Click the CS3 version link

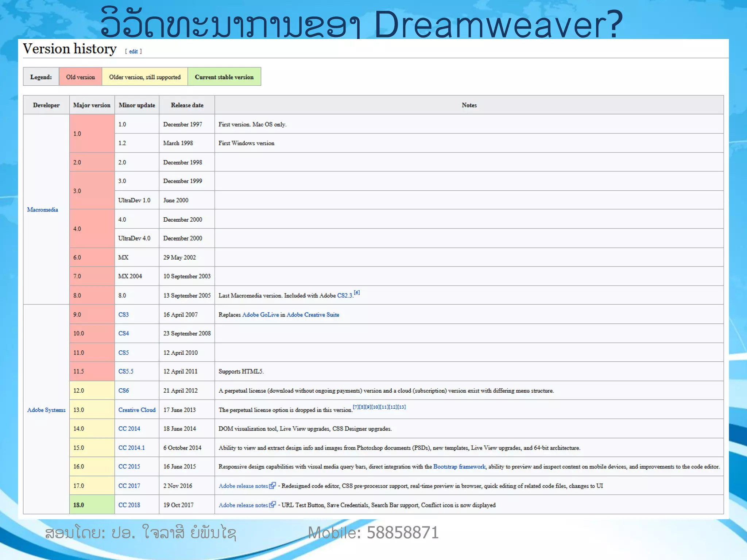pyautogui.click(x=123, y=315)
